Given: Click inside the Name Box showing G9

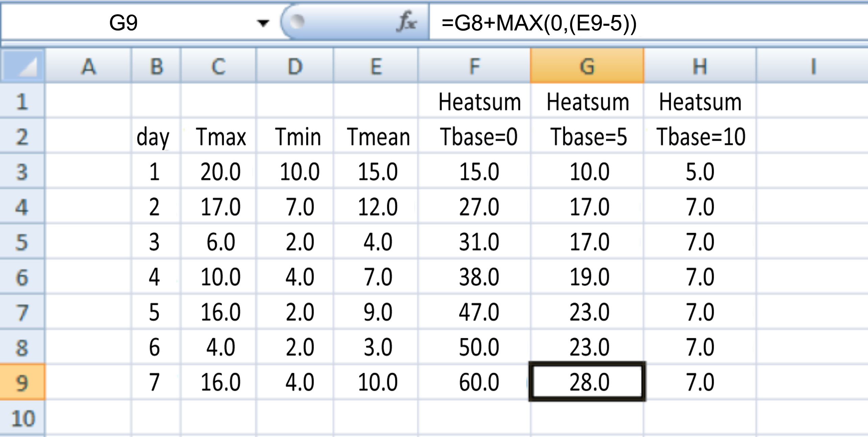Looking at the screenshot, I should 123,23.
